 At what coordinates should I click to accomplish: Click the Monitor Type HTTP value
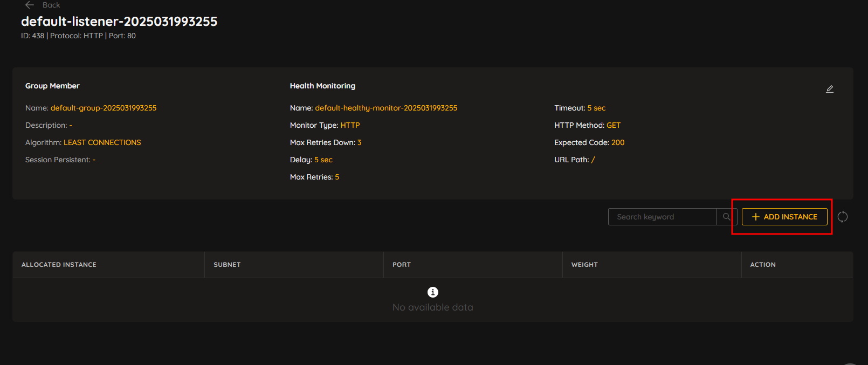point(350,125)
